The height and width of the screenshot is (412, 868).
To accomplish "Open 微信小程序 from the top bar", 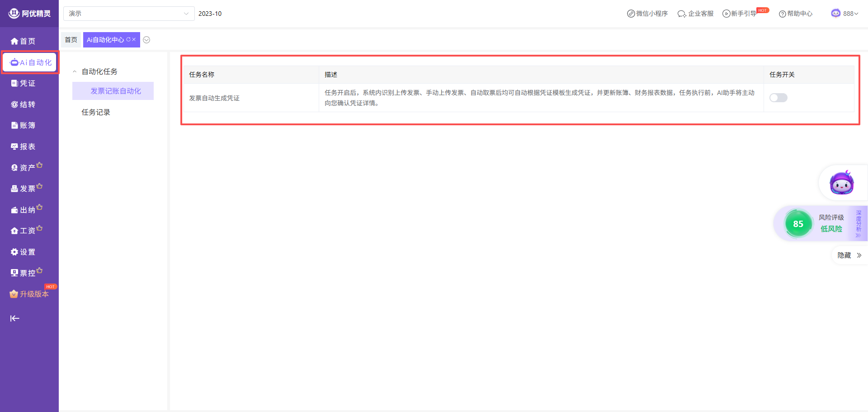I will pos(647,14).
